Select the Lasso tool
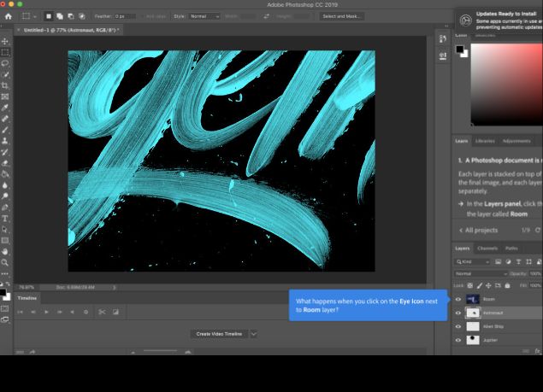The image size is (543, 392). click(x=5, y=63)
